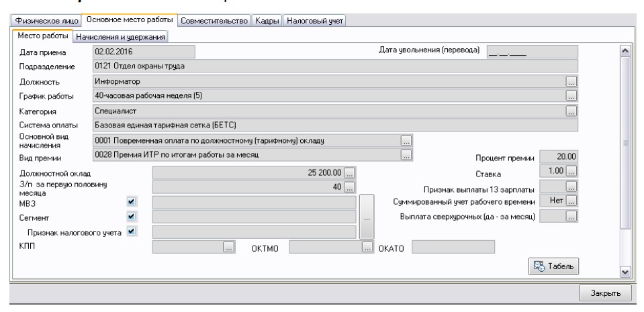This screenshot has width=644, height=312.
Task: Browse Вид премии options
Action: pyautogui.click(x=406, y=155)
